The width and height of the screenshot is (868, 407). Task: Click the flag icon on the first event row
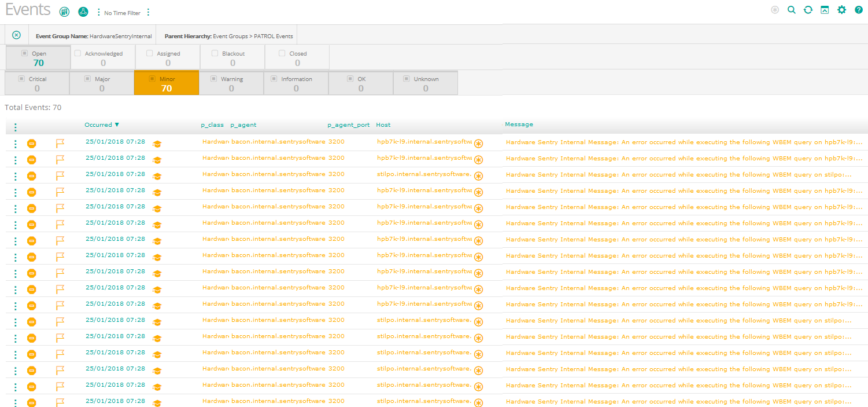[x=60, y=143]
